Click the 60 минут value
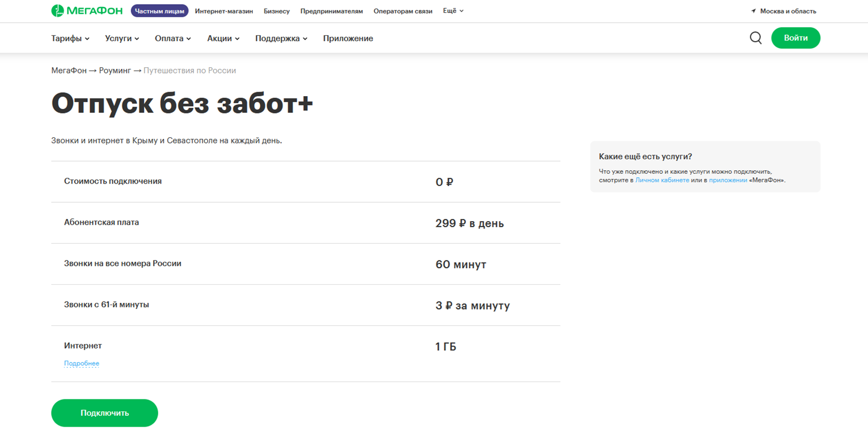This screenshot has width=868, height=436. (x=461, y=265)
